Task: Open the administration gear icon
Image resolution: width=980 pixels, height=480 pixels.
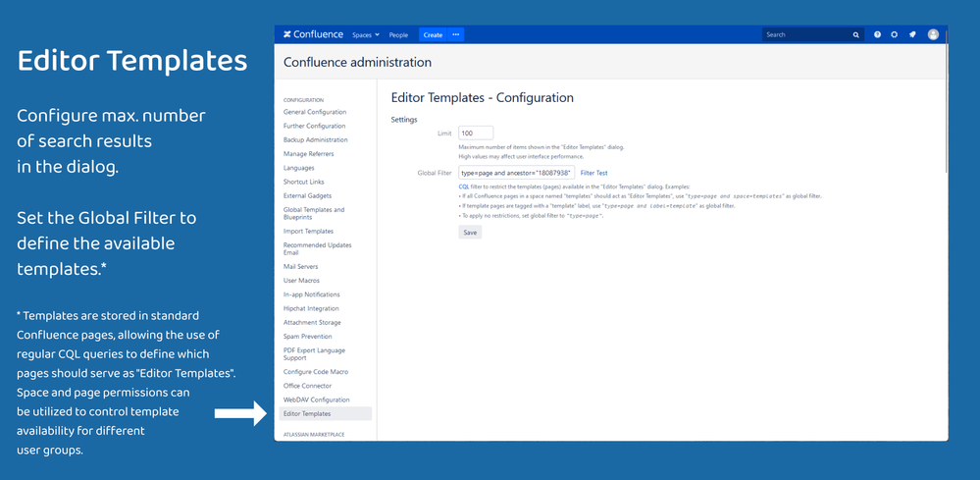Action: coord(895,35)
